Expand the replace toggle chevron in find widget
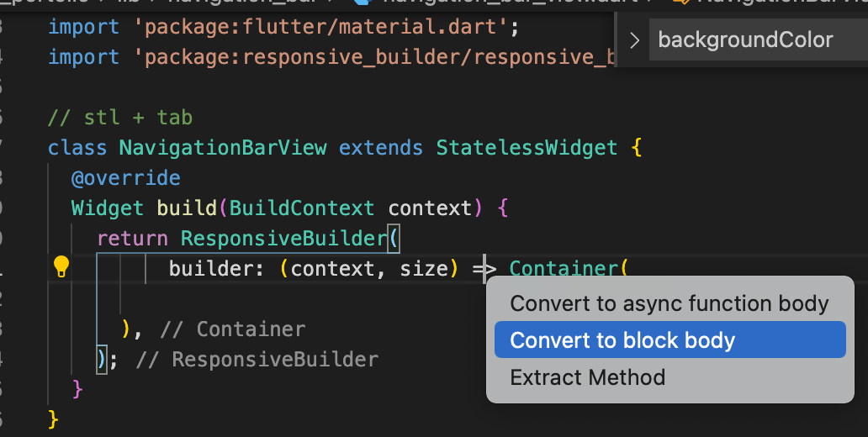The height and width of the screenshot is (437, 868). pos(634,40)
